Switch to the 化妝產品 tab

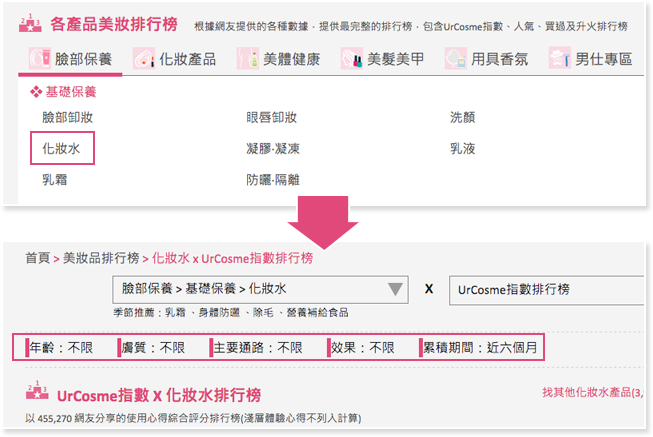[174, 59]
